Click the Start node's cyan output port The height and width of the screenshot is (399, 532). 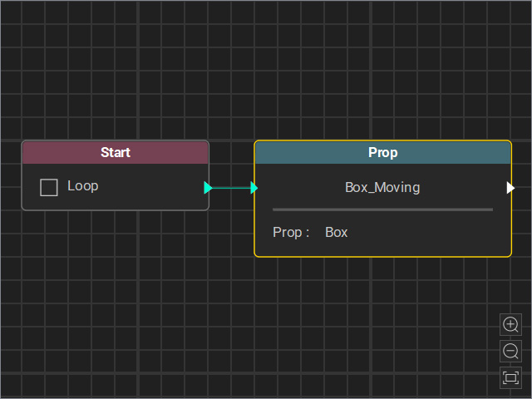tap(208, 188)
